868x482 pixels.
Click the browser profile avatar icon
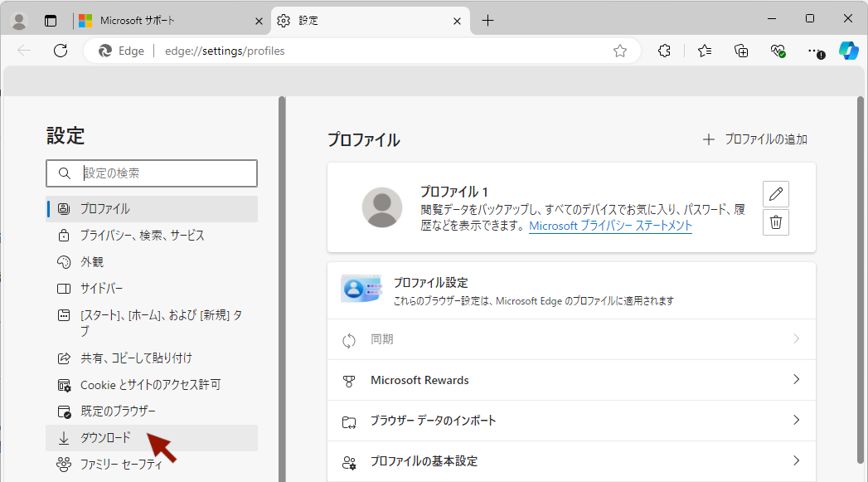[19, 21]
